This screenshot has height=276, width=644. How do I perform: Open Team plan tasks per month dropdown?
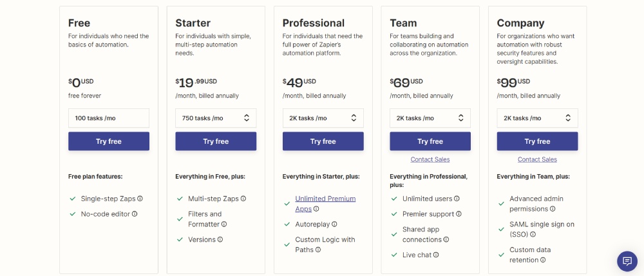pos(430,118)
